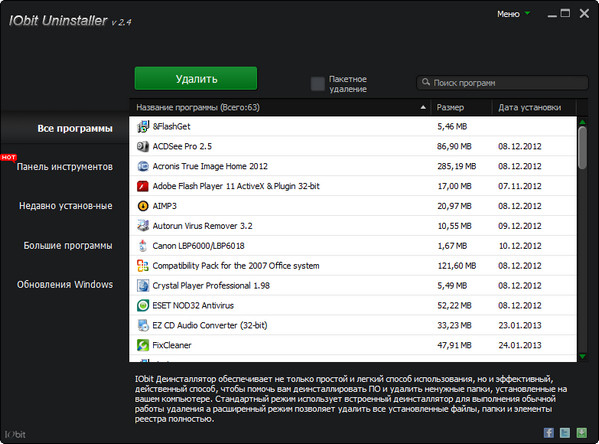Open the Facebook share icon
The width and height of the screenshot is (599, 444).
click(x=549, y=433)
